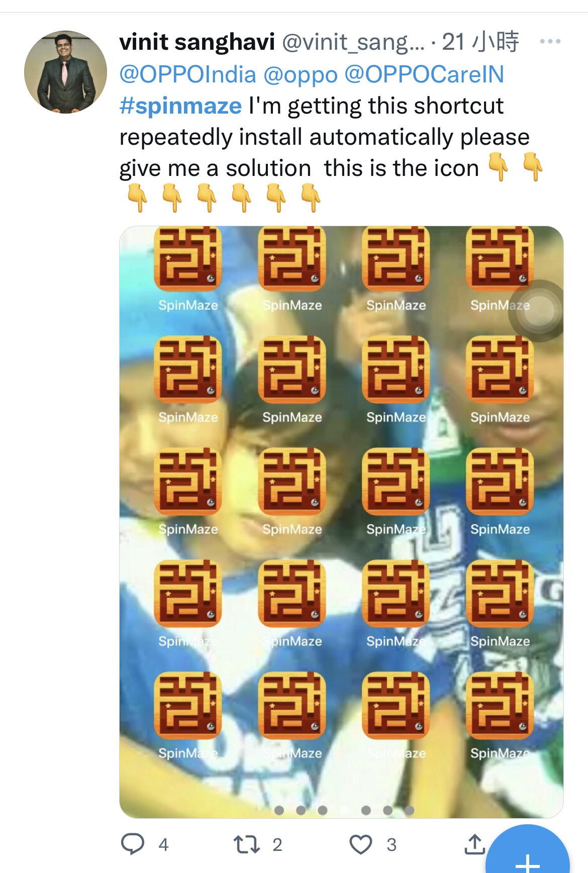Tap the last page indicator dot

pos(409,810)
